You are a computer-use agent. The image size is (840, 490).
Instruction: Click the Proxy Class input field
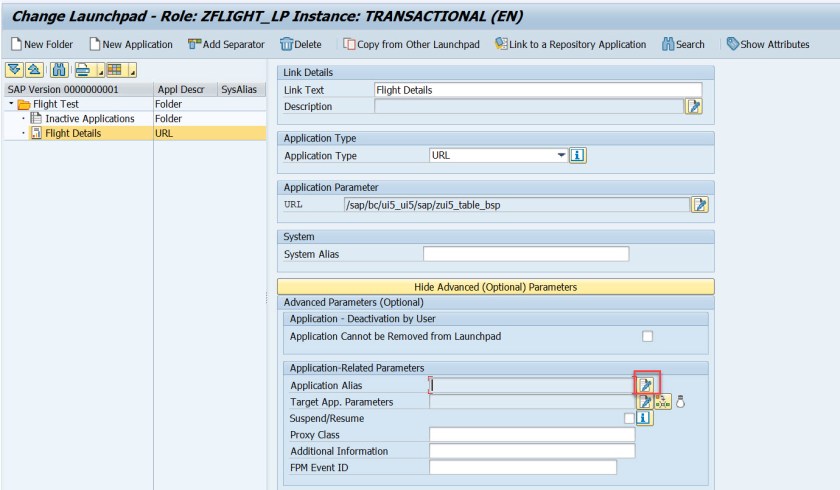coord(532,434)
